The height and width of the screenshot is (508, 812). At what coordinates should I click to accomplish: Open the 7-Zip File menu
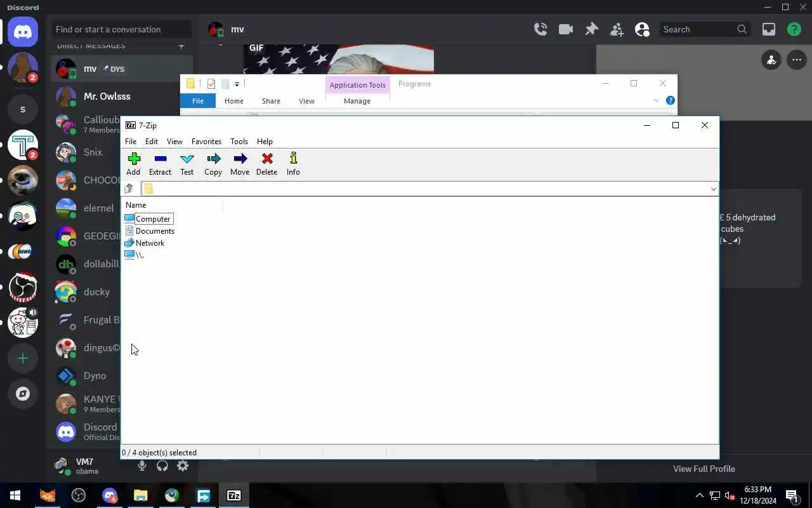click(x=131, y=142)
